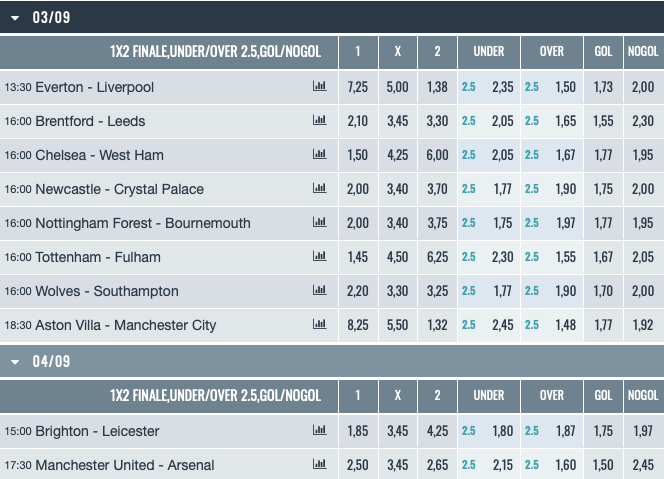Open statistics icon for Everton - Liverpool
Image resolution: width=664 pixels, height=479 pixels.
tap(320, 87)
